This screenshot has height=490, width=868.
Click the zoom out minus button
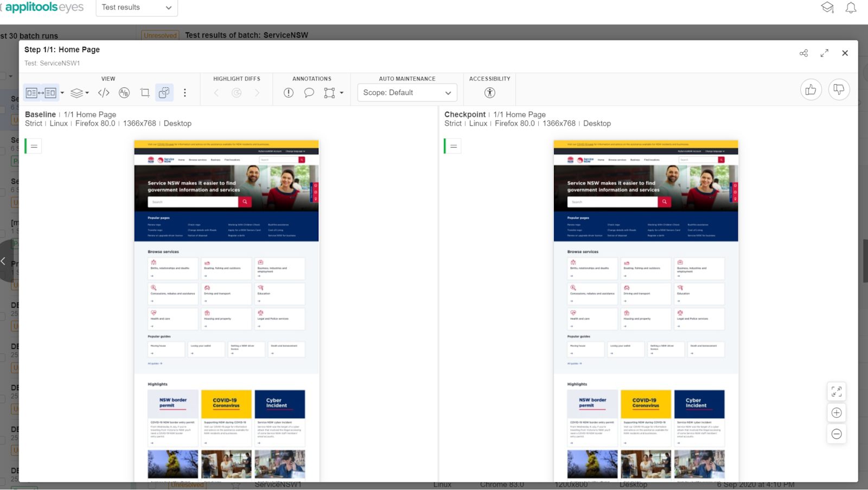coord(836,434)
